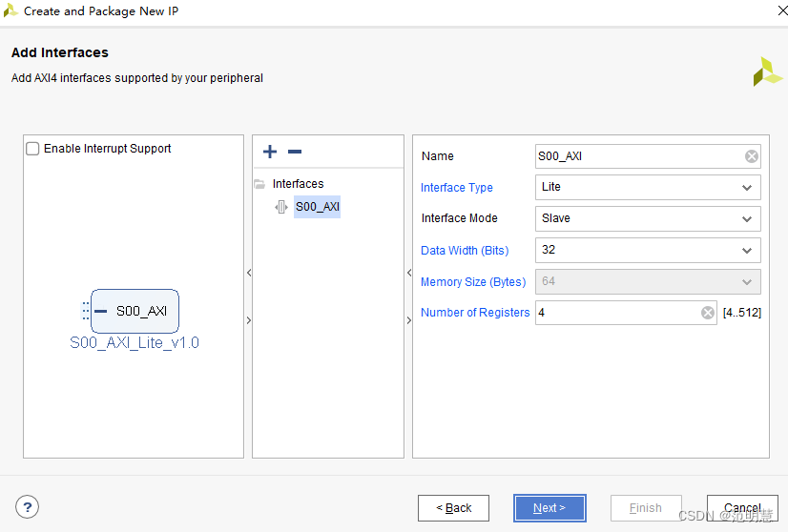Add a new interface with plus icon
Image resolution: width=788 pixels, height=532 pixels.
tap(270, 152)
